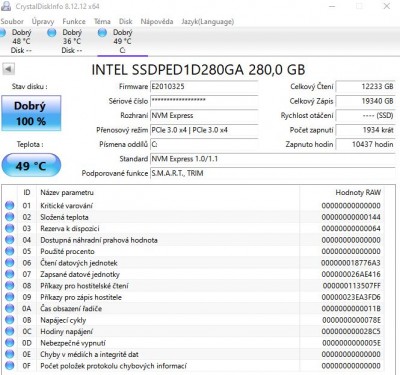Click the Název parametru column header

click(x=67, y=192)
